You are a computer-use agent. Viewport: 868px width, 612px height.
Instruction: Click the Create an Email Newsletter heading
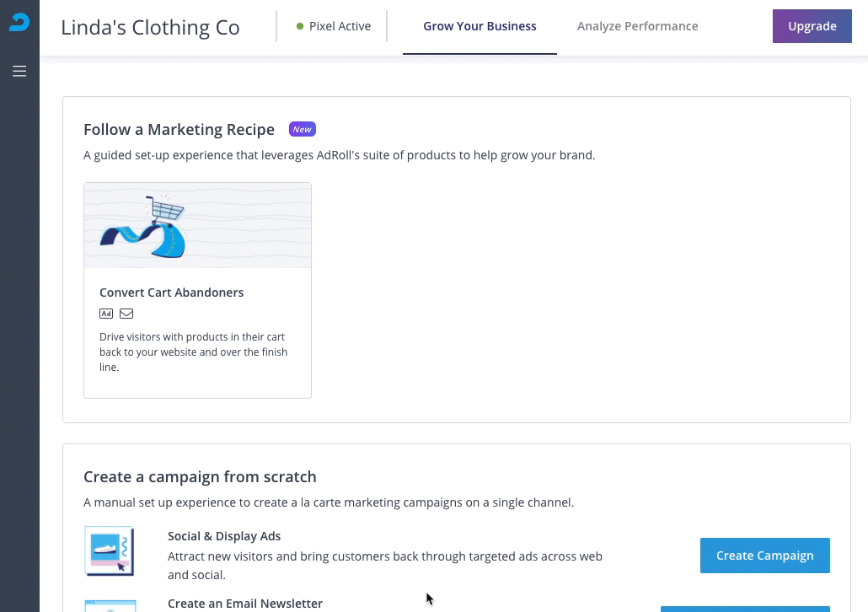tap(245, 604)
